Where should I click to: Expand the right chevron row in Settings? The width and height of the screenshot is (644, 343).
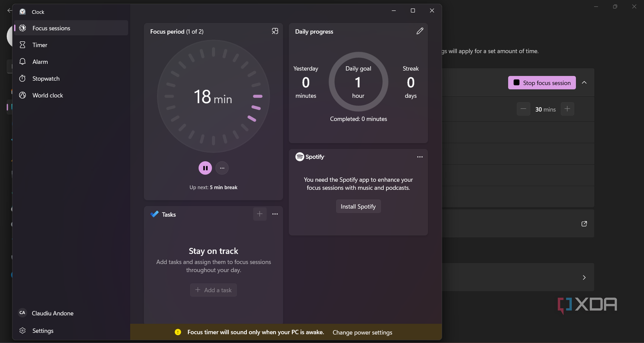(x=584, y=277)
